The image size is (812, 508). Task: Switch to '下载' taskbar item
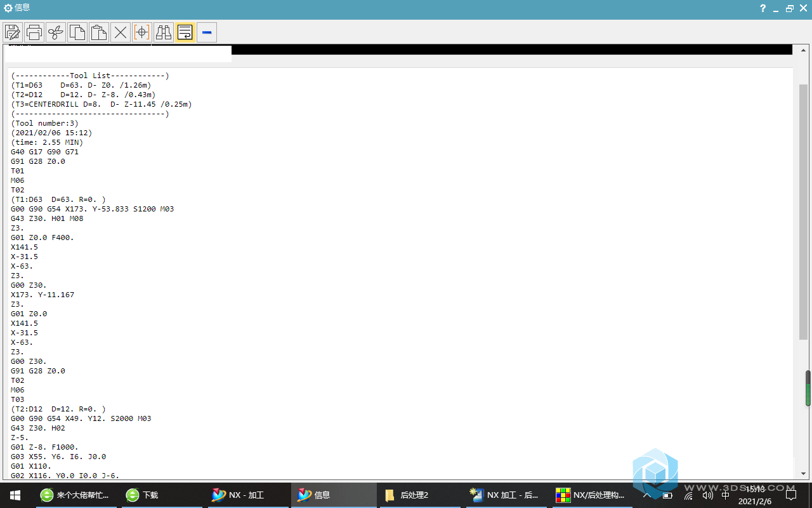(162, 495)
